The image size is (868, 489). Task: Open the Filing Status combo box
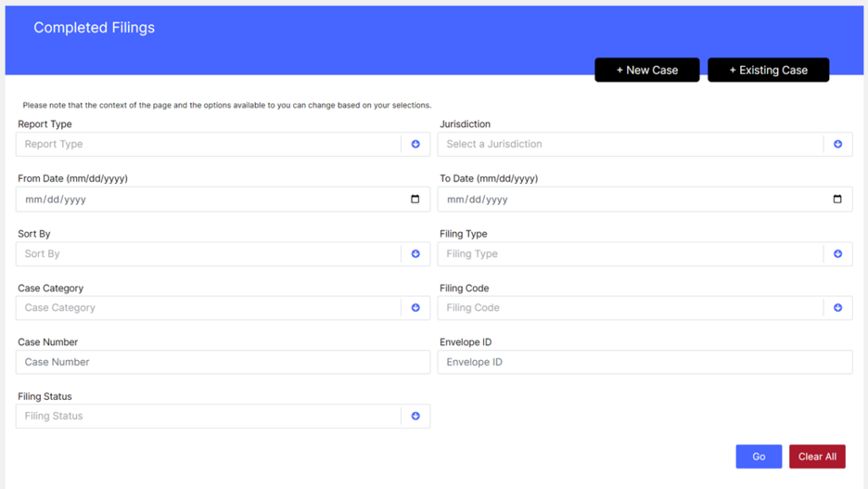(x=208, y=416)
